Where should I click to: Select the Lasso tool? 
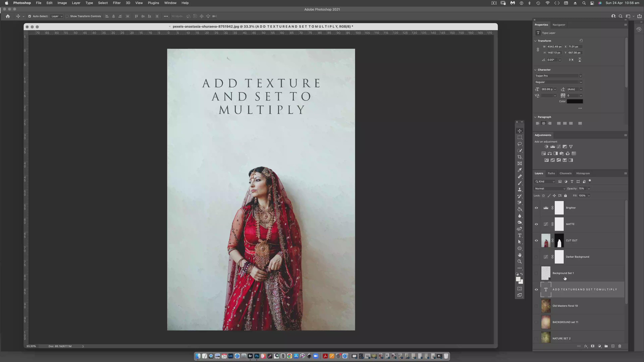(520, 144)
